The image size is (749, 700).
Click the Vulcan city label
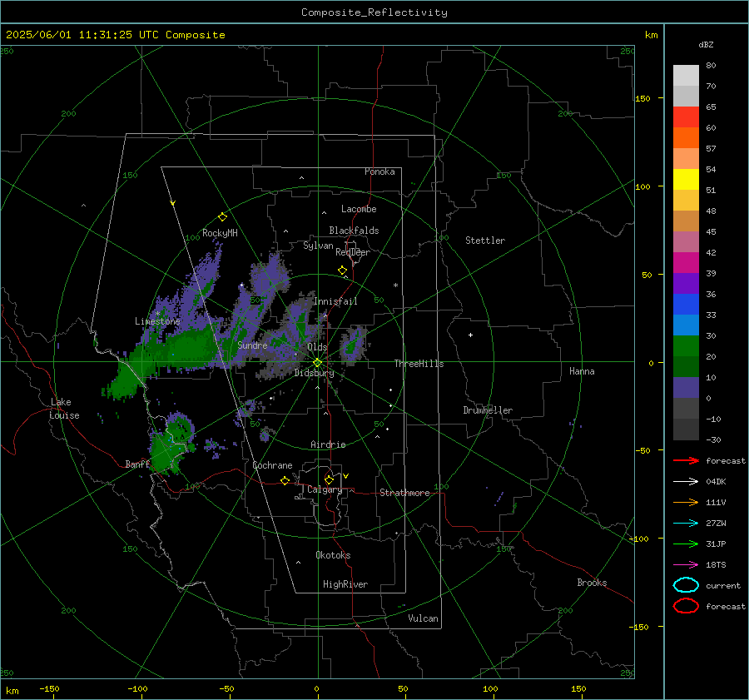point(423,618)
